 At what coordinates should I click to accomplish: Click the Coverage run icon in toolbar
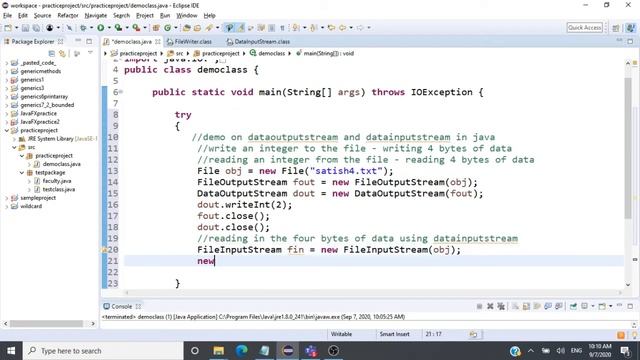click(118, 28)
